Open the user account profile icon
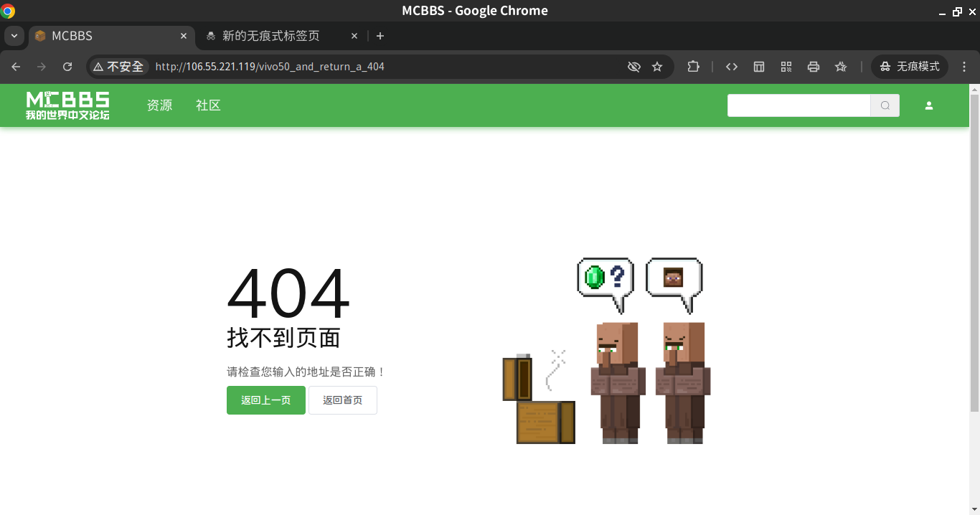 click(929, 105)
